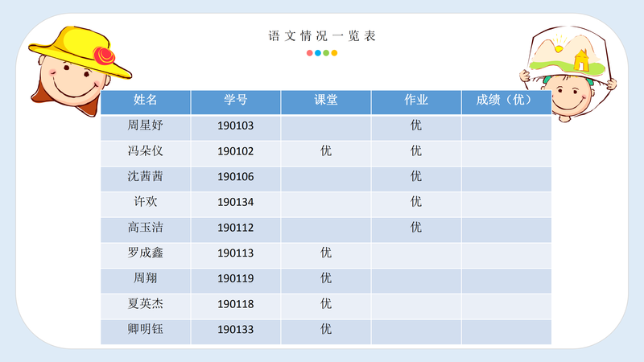Click 冯朵仪's 作业 grade 优

(416, 150)
